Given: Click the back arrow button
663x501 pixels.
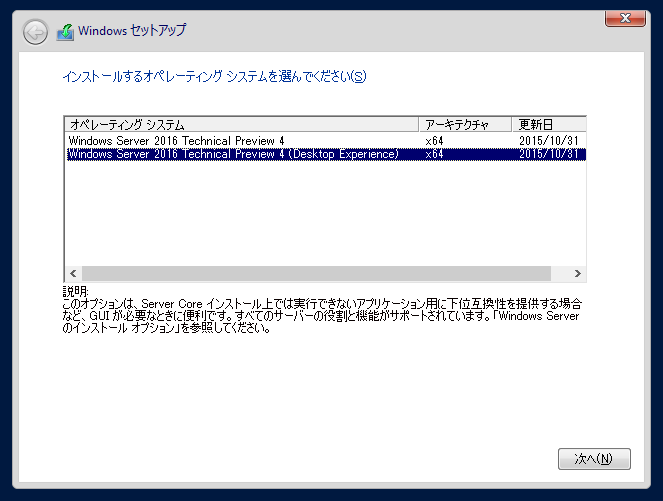Looking at the screenshot, I should (x=35, y=32).
